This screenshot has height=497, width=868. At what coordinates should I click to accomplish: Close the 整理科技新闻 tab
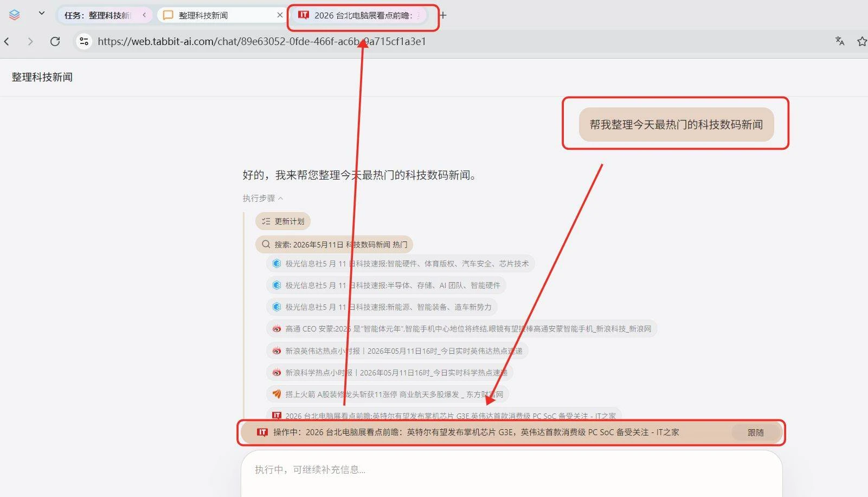coord(280,15)
